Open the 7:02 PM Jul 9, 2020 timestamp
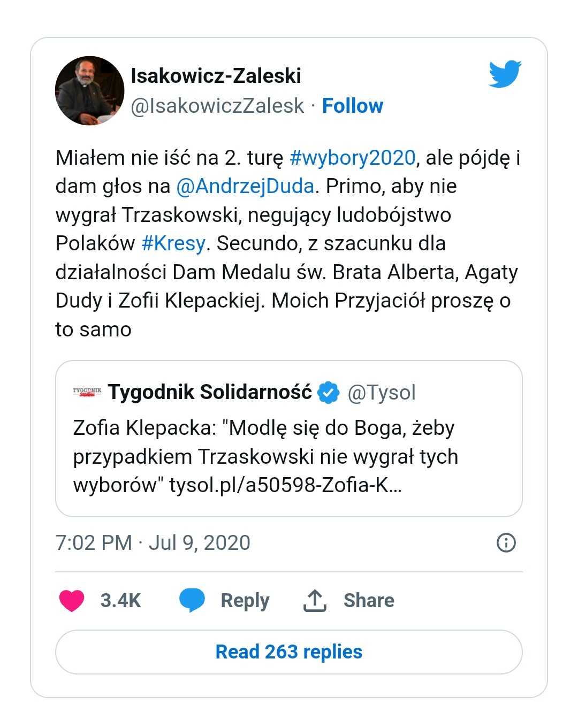Image resolution: width=578 pixels, height=728 pixels. click(153, 542)
